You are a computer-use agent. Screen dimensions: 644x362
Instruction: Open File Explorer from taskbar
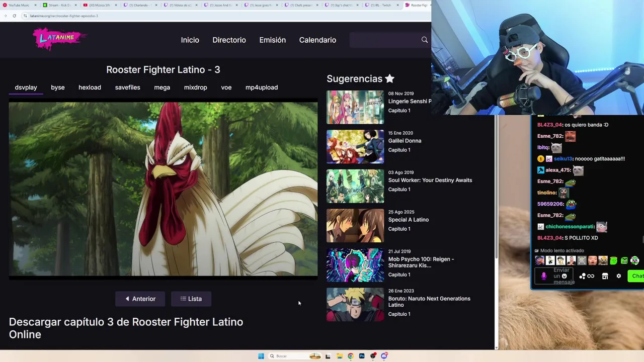point(340,356)
